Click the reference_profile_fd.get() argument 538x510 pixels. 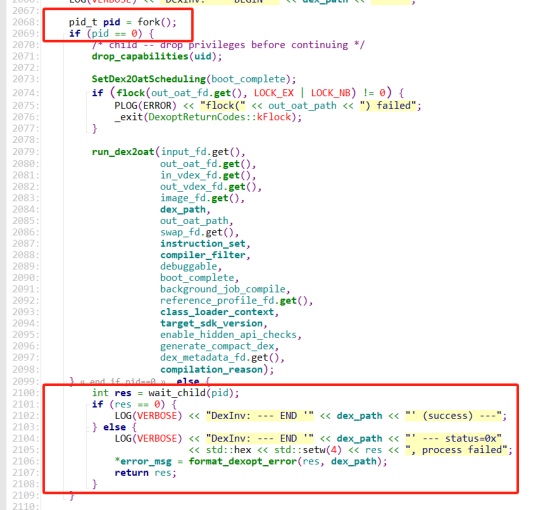click(234, 301)
